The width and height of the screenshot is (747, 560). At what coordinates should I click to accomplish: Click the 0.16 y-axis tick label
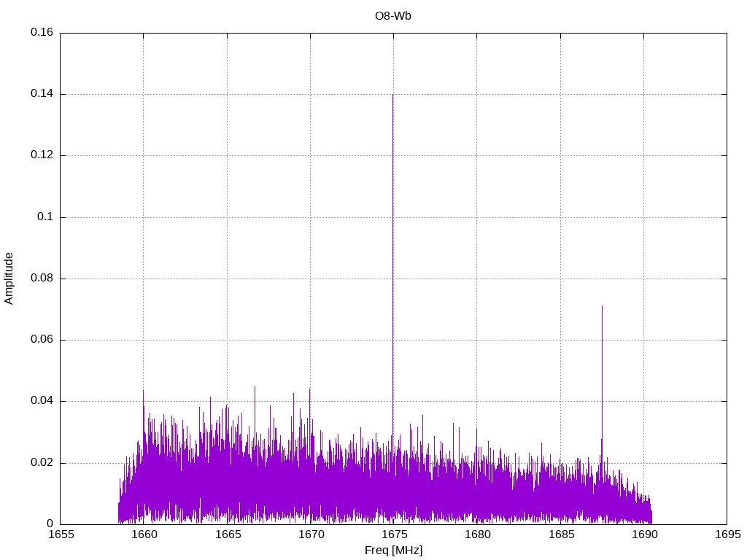[41, 33]
